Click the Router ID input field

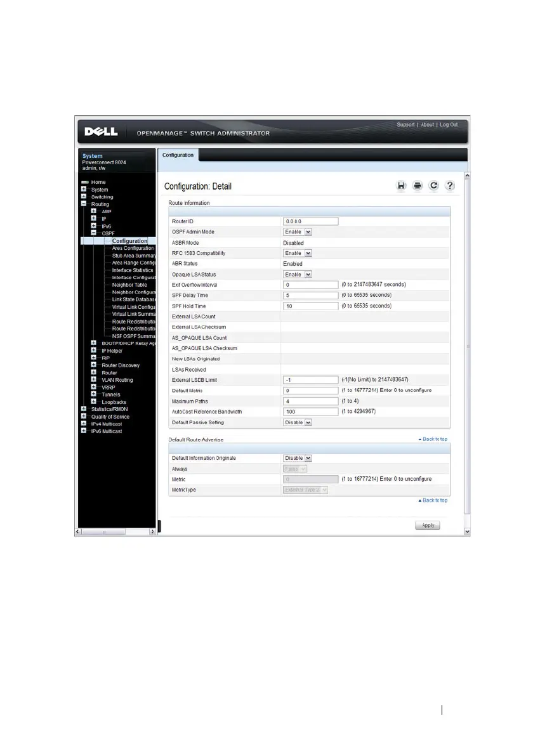point(311,221)
